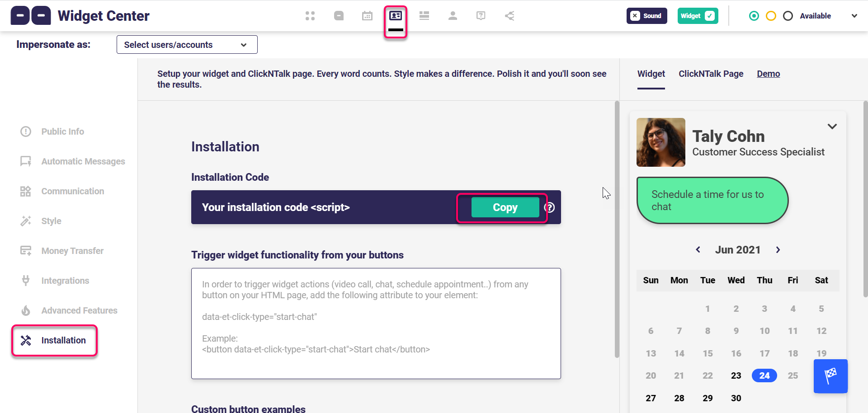Open Advanced Features settings

69,310
